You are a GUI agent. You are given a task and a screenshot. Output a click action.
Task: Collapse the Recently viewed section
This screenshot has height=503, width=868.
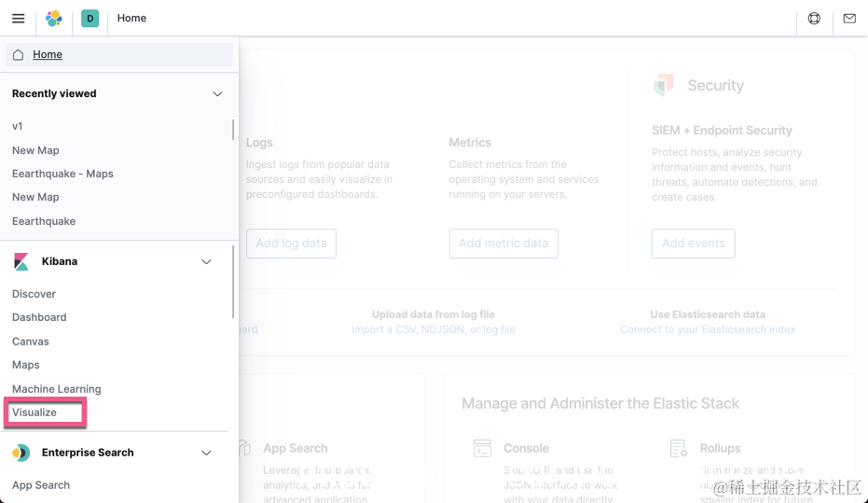click(x=217, y=93)
